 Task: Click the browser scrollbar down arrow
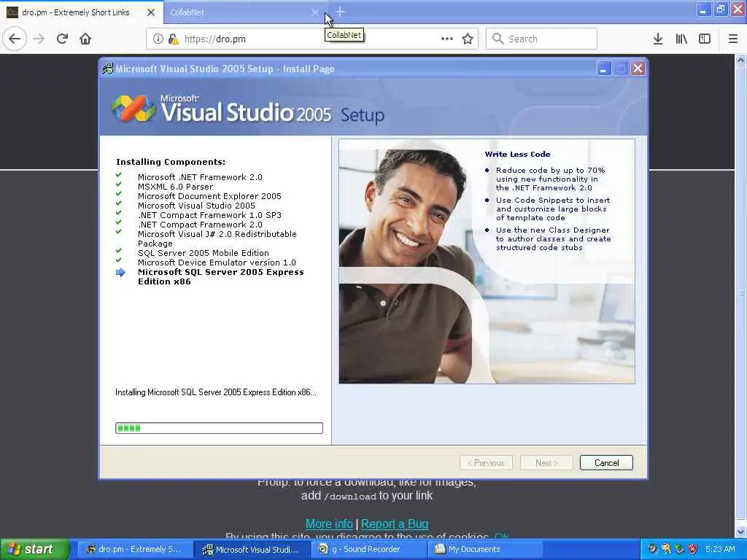click(x=741, y=532)
